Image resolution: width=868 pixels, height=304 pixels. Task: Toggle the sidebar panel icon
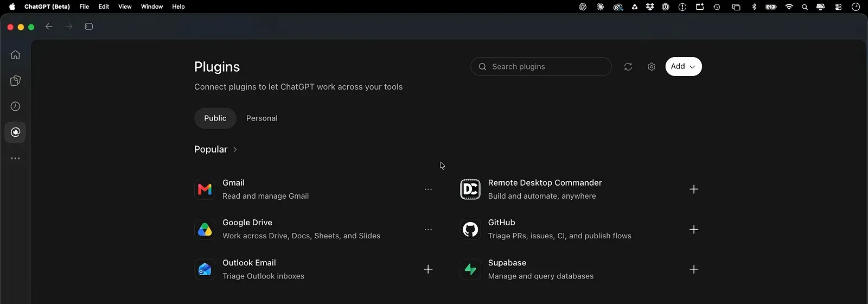click(x=89, y=27)
